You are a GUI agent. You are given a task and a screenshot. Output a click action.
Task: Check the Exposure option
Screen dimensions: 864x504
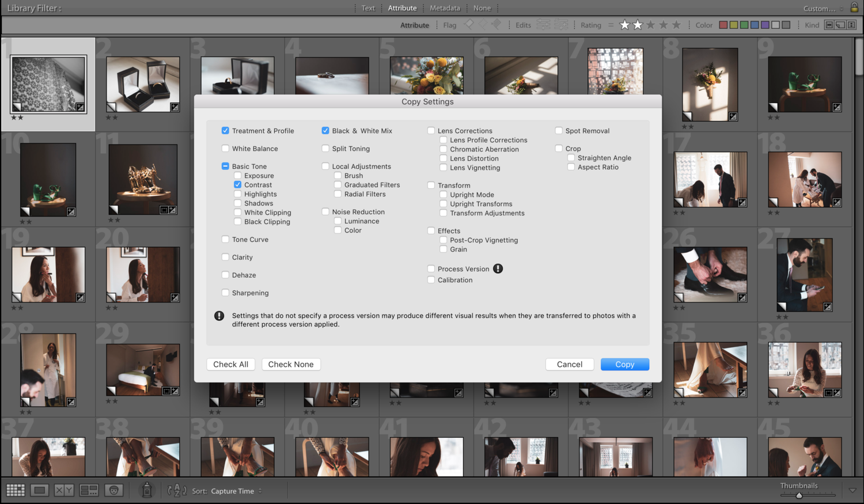coord(237,175)
